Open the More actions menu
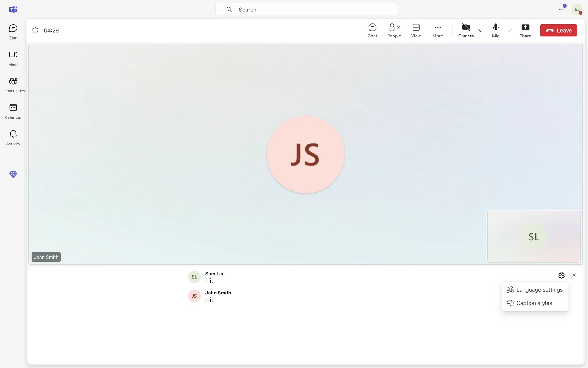The width and height of the screenshot is (588, 368). (x=437, y=30)
